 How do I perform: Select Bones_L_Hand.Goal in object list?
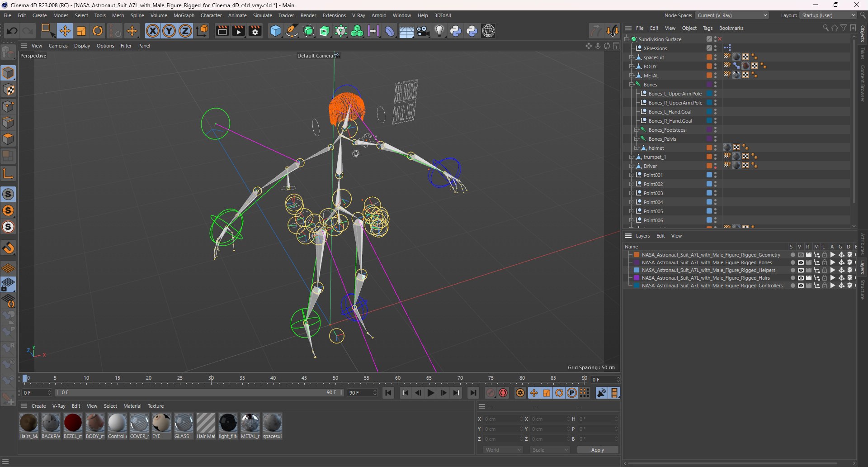pyautogui.click(x=670, y=112)
